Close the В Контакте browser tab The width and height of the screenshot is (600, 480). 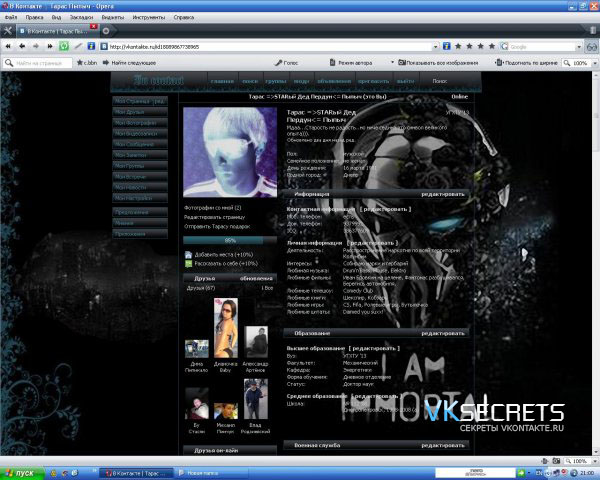93,26
